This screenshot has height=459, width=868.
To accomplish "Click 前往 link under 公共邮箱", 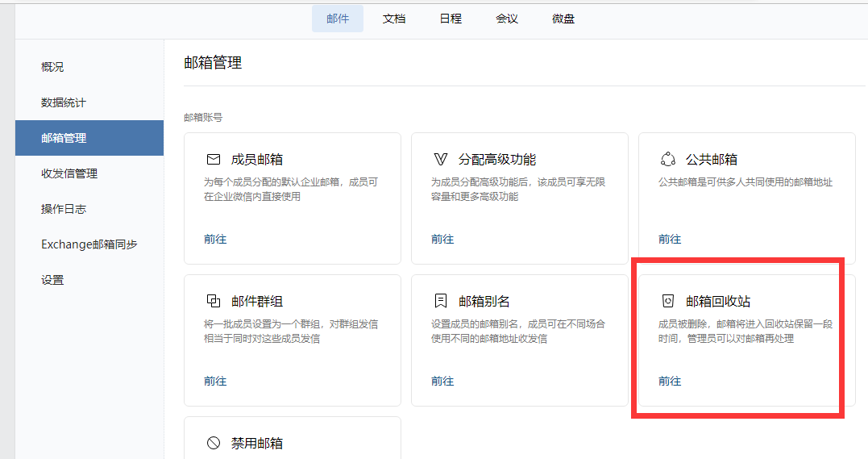I will coord(670,240).
